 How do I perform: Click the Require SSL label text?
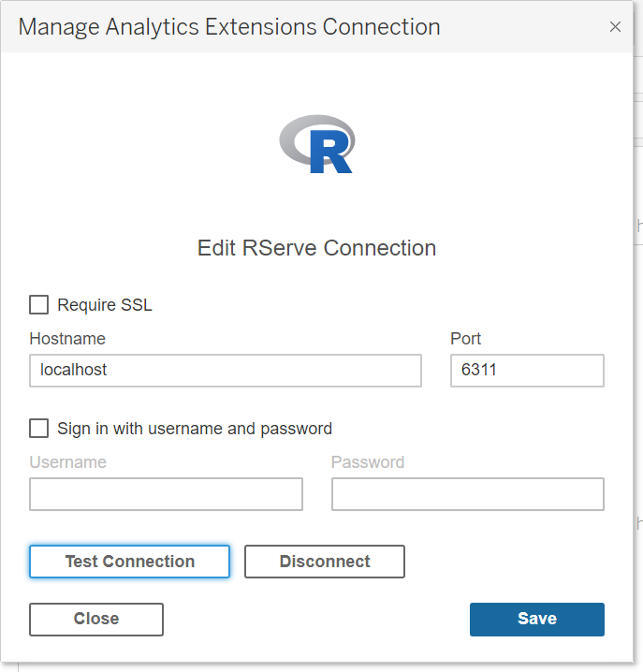(x=105, y=305)
